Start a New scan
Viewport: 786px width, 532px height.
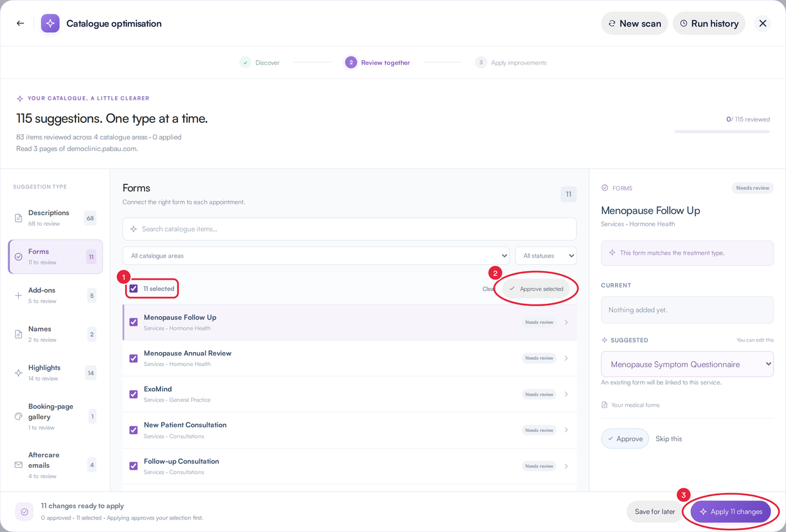634,23
